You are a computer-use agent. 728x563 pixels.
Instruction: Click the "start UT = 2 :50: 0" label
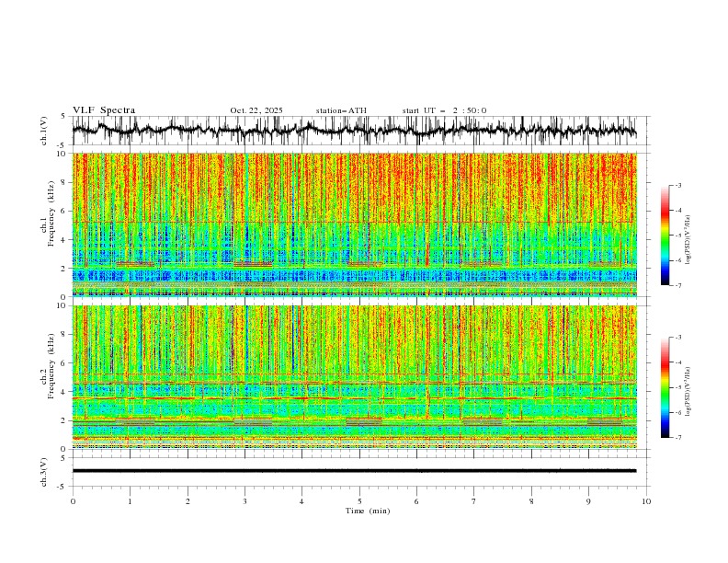(x=444, y=110)
